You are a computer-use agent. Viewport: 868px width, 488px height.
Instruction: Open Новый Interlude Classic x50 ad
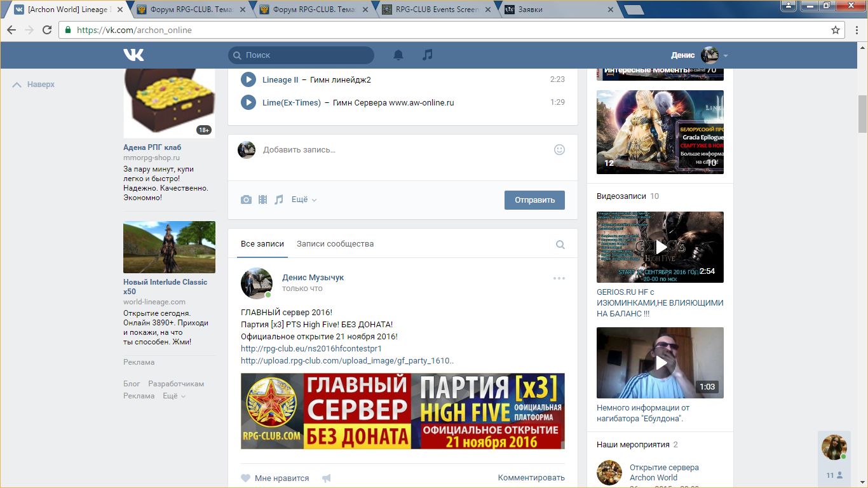165,287
